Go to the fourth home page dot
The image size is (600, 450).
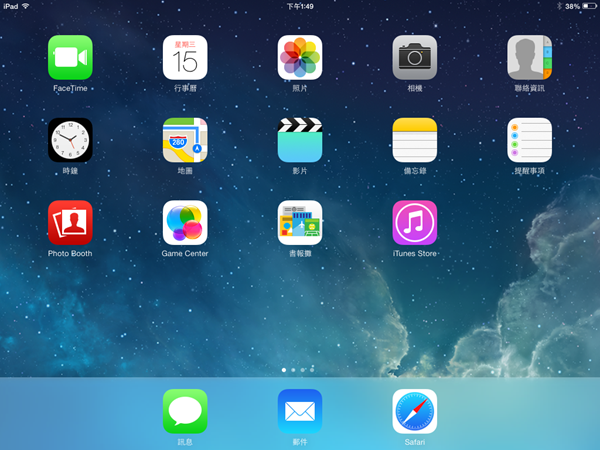coord(312,370)
